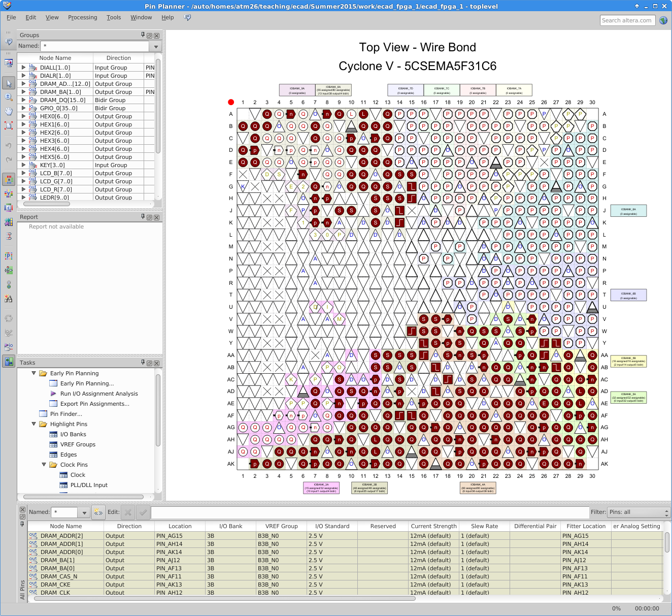Click the dotted 'P' icon in sidebar

point(9,256)
